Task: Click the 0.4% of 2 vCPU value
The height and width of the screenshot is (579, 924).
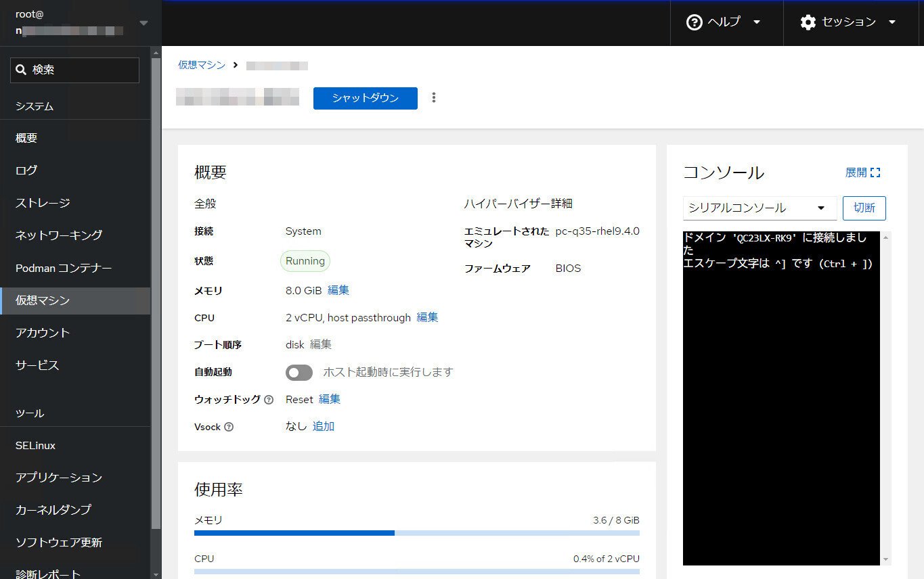Action: (x=607, y=559)
